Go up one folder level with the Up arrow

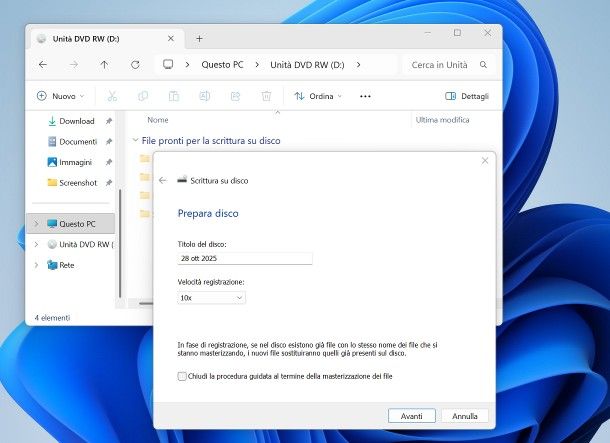pos(104,65)
